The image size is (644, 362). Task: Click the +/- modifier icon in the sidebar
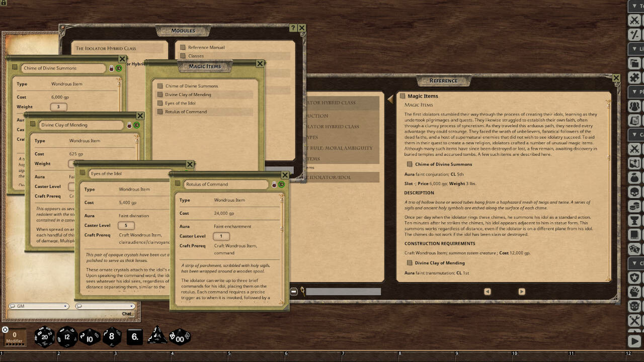pyautogui.click(x=634, y=35)
